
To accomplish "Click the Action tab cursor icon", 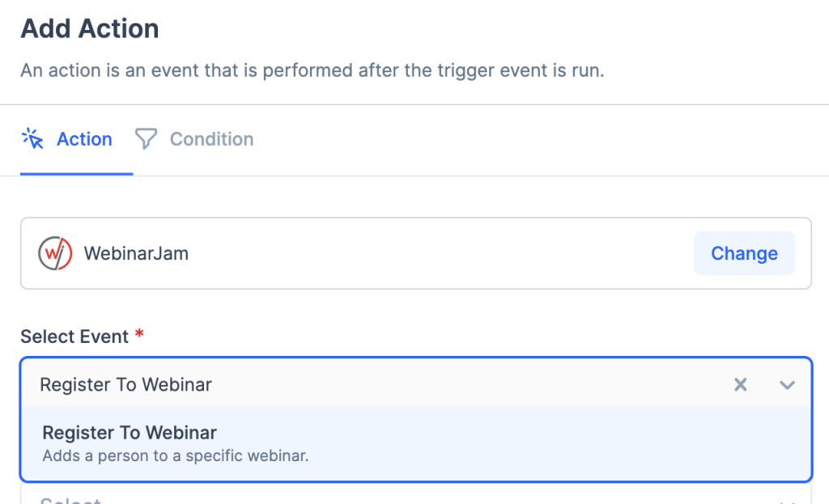I will click(x=32, y=138).
